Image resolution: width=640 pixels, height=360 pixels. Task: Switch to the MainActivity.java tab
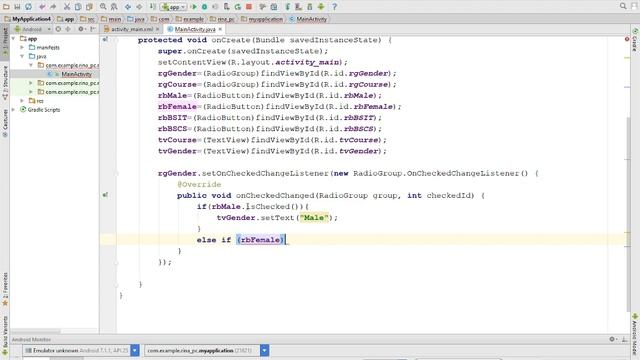click(x=195, y=29)
